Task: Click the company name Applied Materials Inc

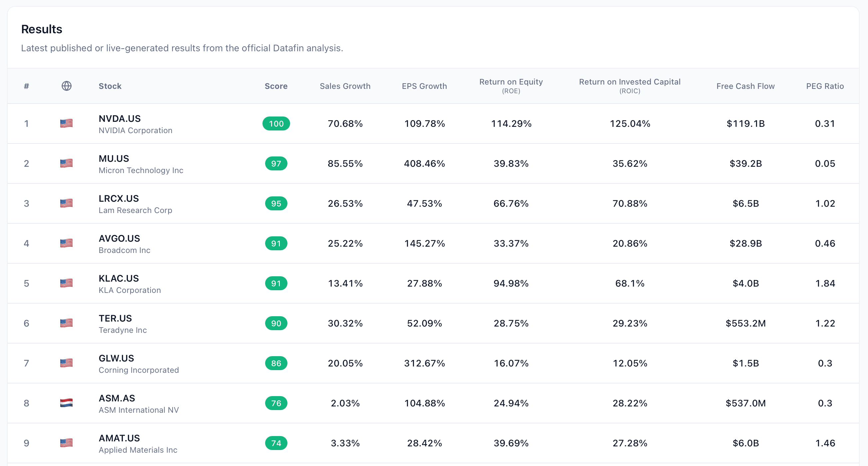Action: (x=138, y=449)
